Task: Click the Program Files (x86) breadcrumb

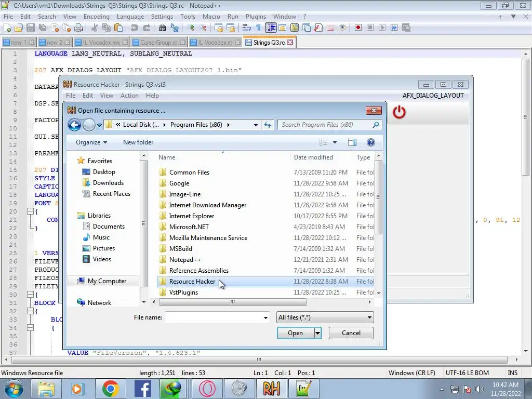Action: (196, 125)
